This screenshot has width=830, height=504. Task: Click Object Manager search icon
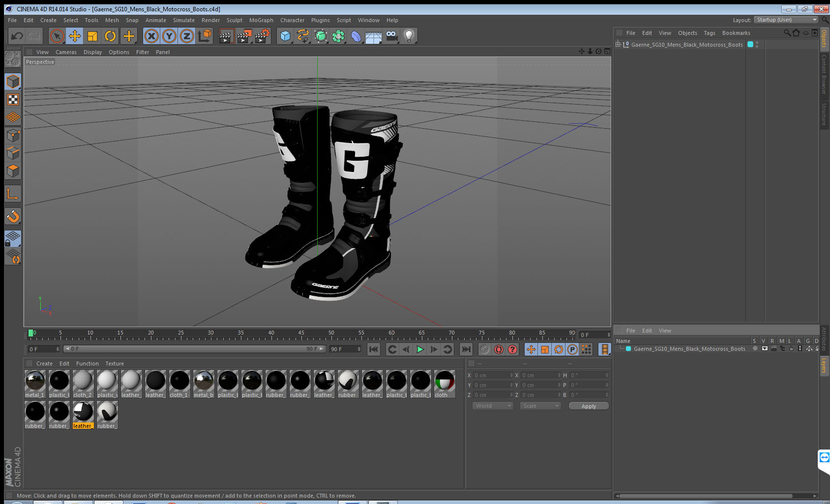click(787, 33)
